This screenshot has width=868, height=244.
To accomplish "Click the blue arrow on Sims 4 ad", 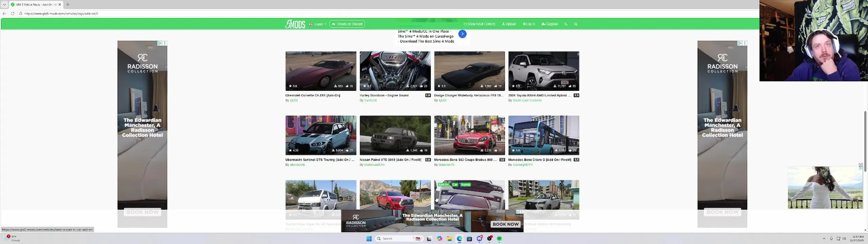I will (462, 34).
